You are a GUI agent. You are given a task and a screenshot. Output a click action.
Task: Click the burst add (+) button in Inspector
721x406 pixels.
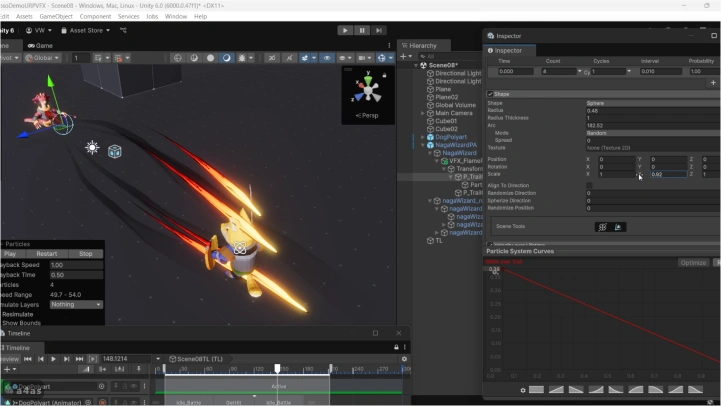pos(713,83)
